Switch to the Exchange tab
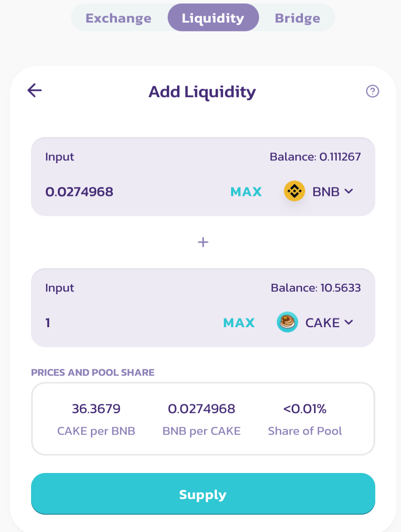Image resolution: width=401 pixels, height=532 pixels. [118, 18]
